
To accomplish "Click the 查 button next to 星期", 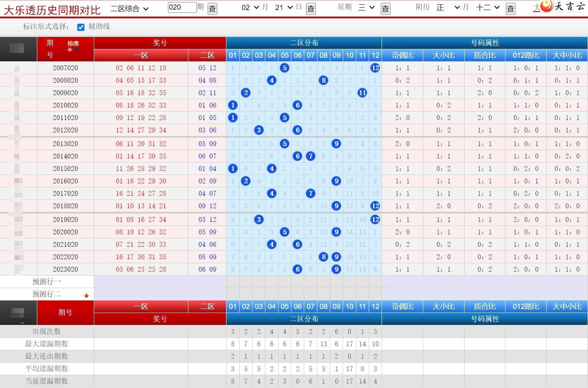I will point(385,8).
